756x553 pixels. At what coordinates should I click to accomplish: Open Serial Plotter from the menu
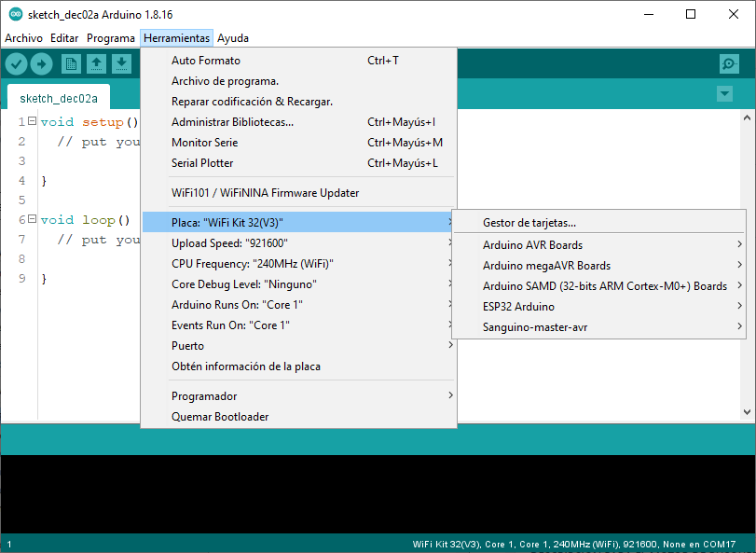coord(299,163)
